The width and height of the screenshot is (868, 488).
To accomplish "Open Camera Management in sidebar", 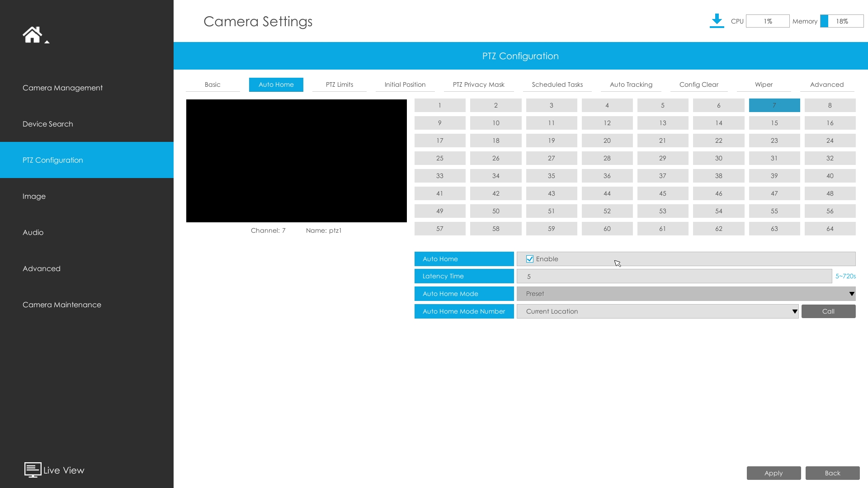I will point(87,88).
